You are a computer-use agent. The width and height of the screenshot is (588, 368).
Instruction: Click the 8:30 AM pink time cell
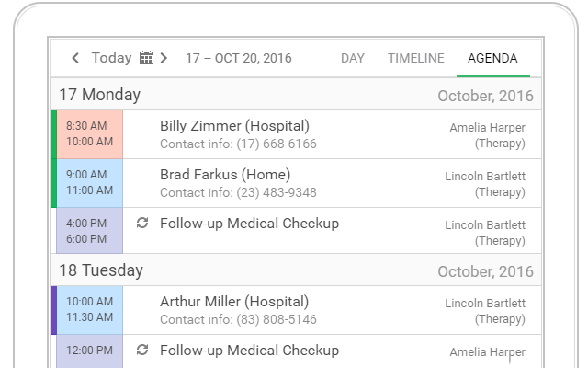[88, 134]
